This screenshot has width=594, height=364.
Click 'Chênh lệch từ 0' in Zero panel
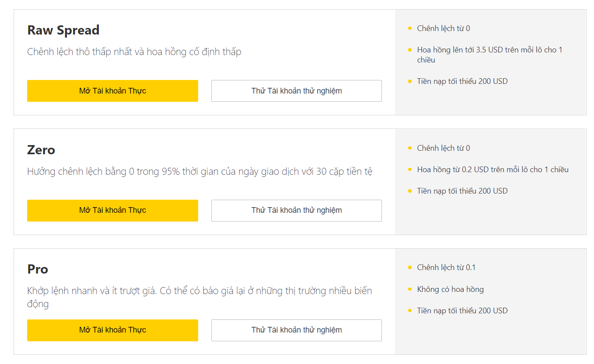tap(443, 148)
